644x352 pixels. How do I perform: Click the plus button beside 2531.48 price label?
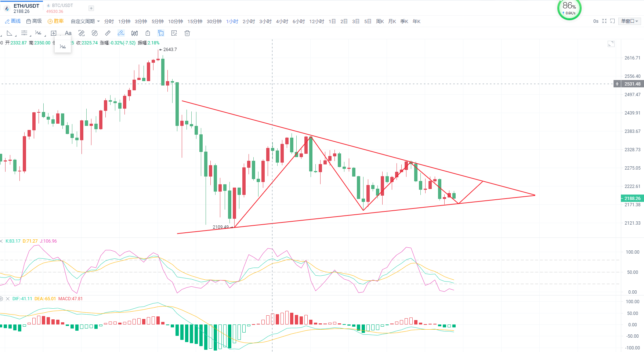(617, 84)
